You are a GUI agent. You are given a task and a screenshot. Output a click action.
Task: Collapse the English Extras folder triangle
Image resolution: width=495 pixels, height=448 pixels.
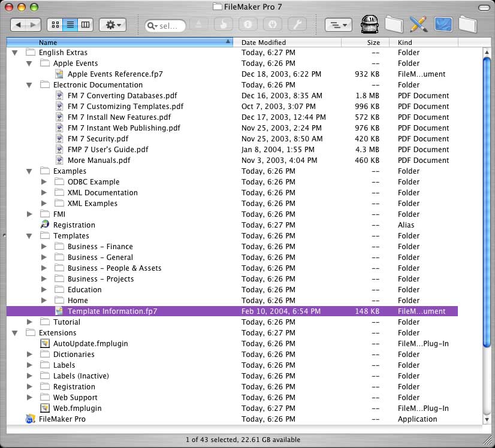(x=14, y=53)
